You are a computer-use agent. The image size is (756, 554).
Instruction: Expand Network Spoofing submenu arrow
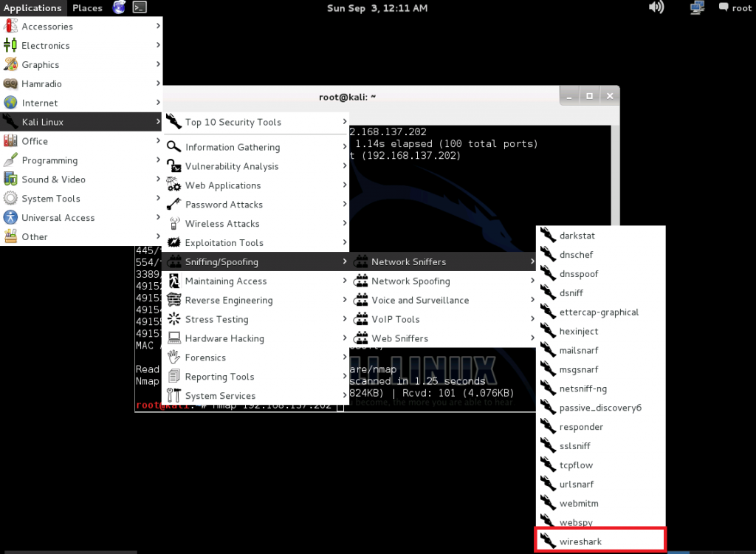532,281
